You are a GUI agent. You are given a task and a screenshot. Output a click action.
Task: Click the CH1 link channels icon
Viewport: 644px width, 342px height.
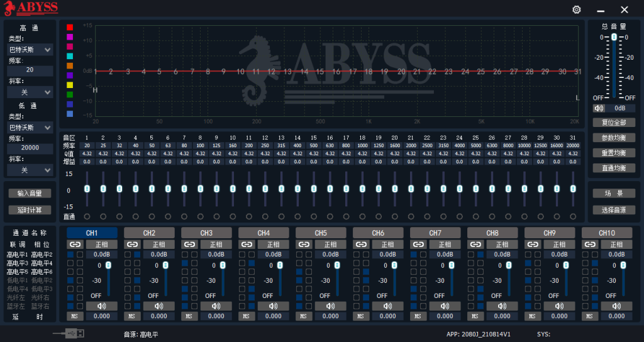point(75,245)
